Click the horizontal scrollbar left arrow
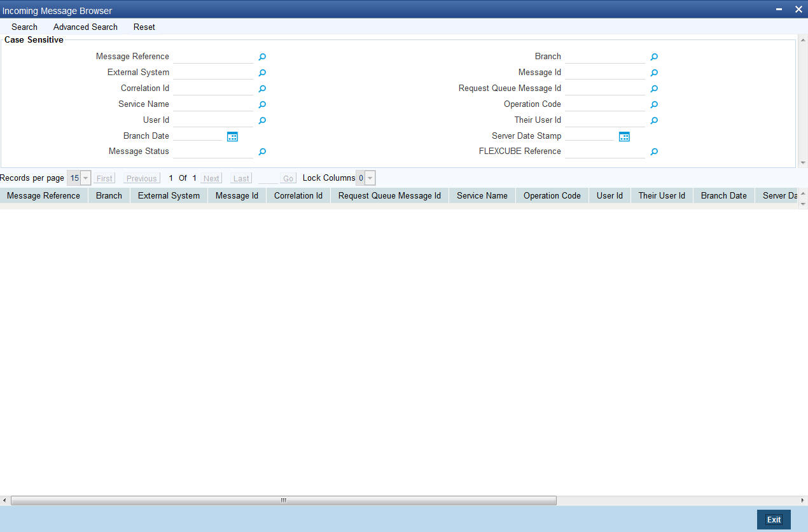Viewport: 808px width, 532px height. 5,501
